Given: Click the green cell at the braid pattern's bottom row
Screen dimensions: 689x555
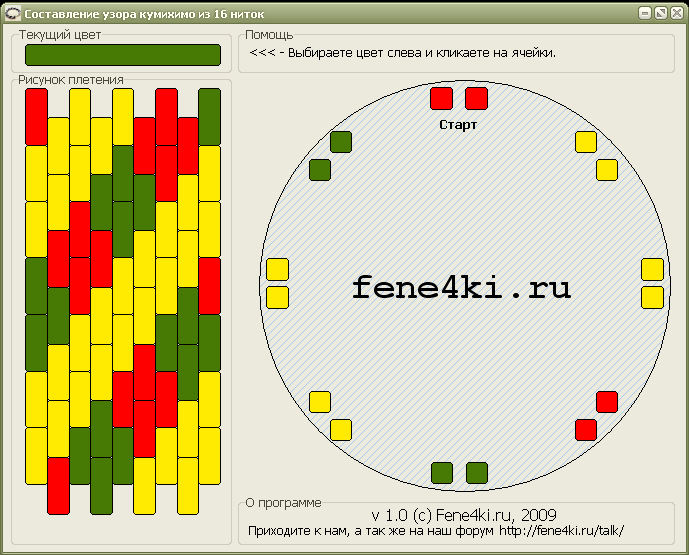Looking at the screenshot, I should (x=102, y=486).
